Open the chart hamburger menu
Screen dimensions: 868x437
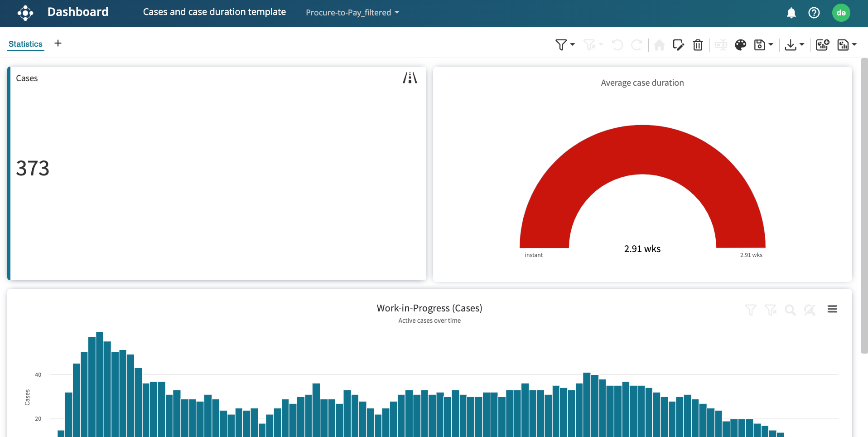(832, 309)
